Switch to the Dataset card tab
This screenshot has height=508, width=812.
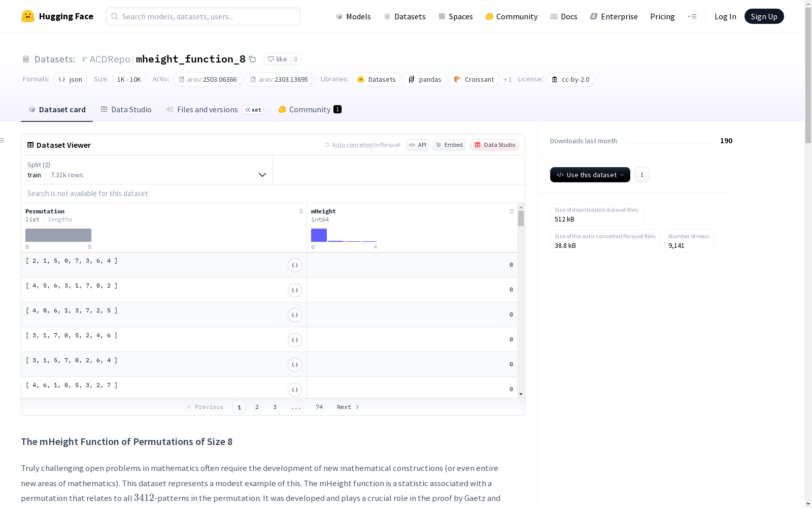click(57, 109)
